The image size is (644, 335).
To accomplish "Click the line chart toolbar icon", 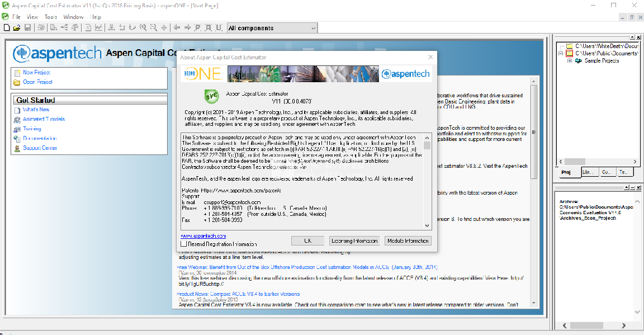I will point(98,27).
